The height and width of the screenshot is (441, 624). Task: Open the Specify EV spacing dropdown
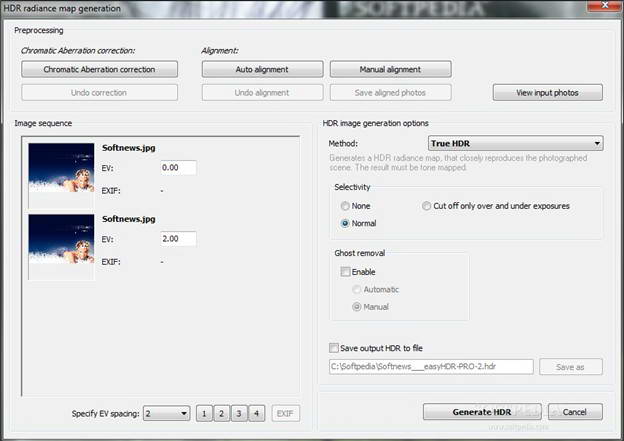166,414
